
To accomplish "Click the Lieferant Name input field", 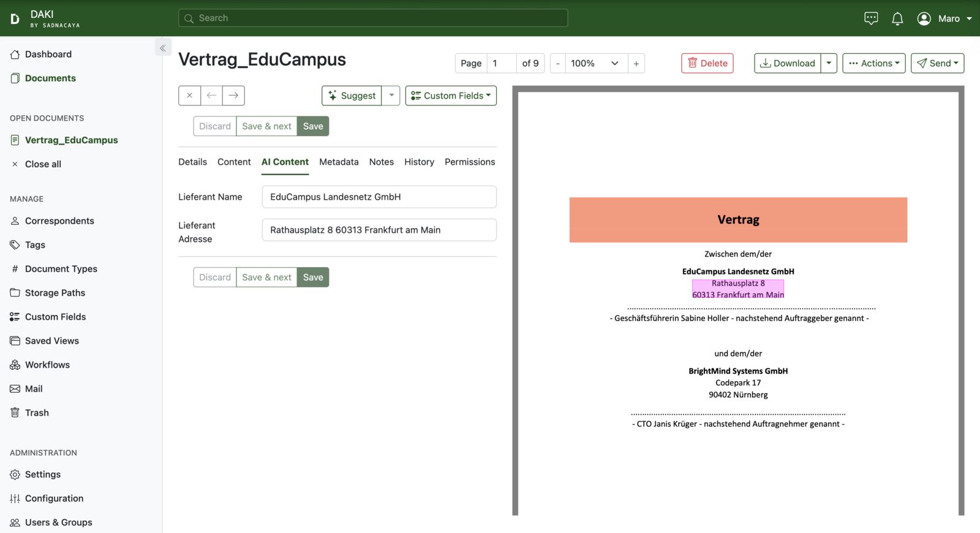I will [x=379, y=197].
